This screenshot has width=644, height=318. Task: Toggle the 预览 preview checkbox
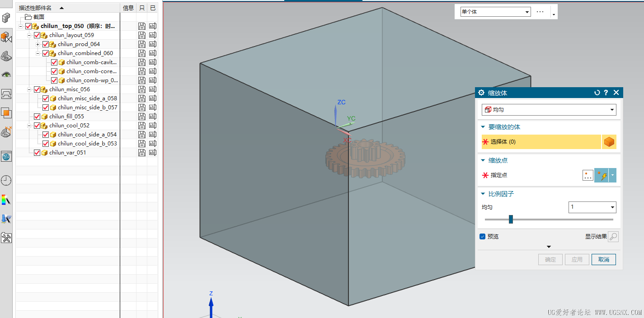(482, 236)
